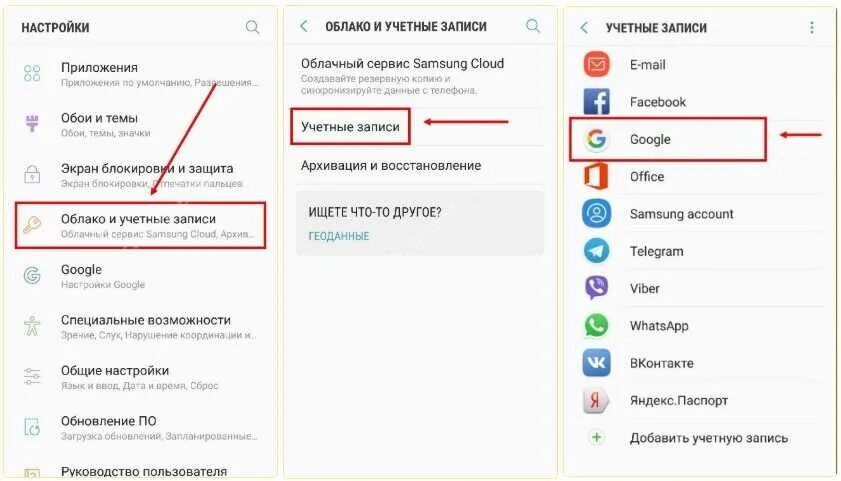Search in Облако и учетные записи screen
The height and width of the screenshot is (481, 841).
click(x=533, y=26)
